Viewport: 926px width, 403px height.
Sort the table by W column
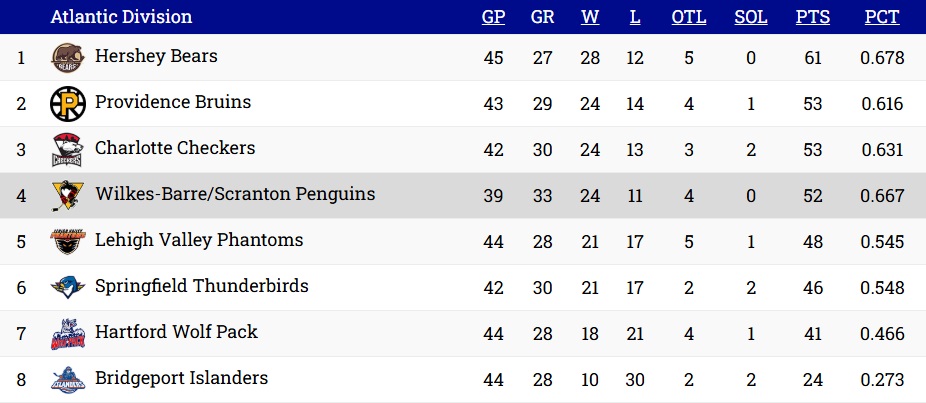coord(589,17)
